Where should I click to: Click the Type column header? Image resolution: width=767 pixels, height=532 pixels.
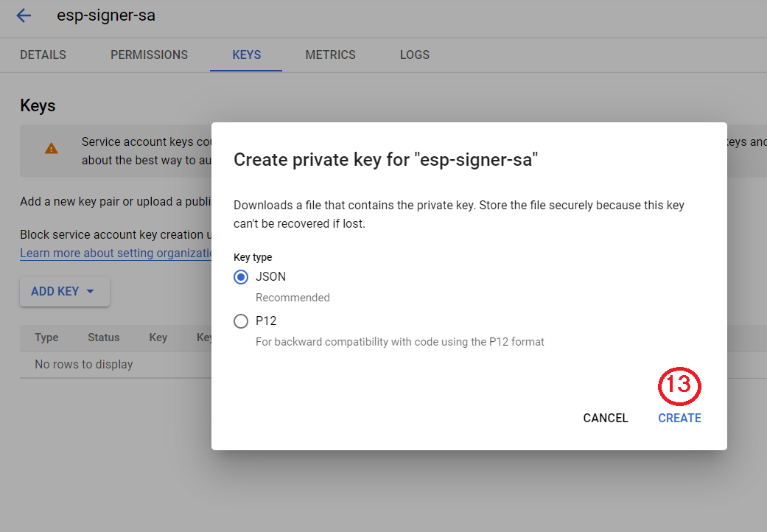point(46,337)
